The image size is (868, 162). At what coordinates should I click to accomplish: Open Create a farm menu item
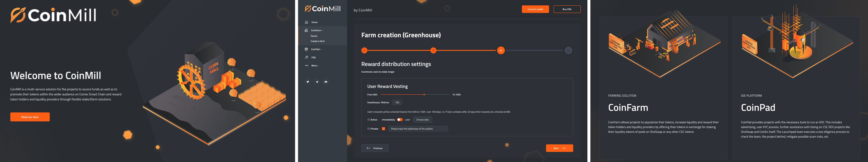(318, 41)
